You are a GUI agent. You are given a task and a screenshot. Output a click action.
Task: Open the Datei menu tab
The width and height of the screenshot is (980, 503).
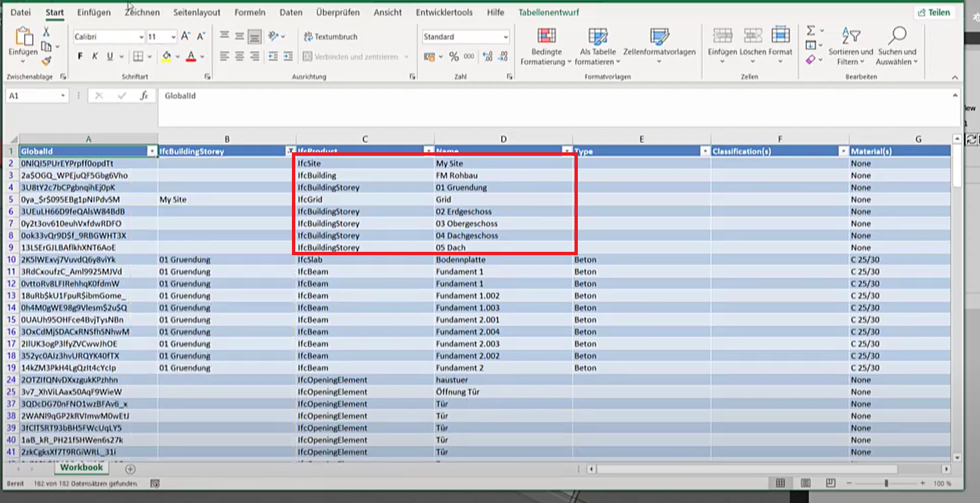21,12
